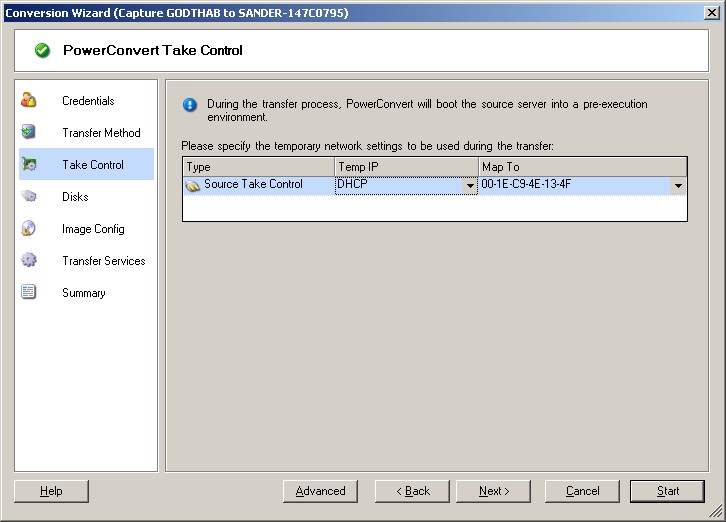726x522 pixels.
Task: Cancel the conversion wizard
Action: point(582,491)
